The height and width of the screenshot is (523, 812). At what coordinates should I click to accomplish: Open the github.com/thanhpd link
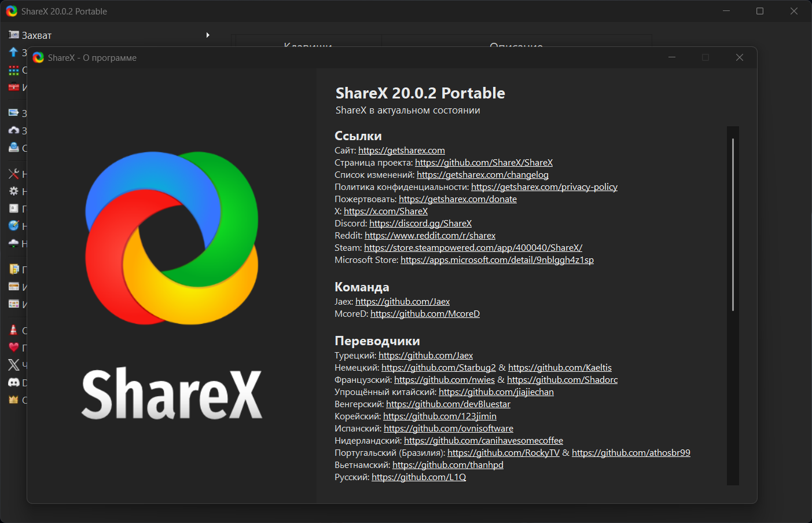[x=448, y=465]
